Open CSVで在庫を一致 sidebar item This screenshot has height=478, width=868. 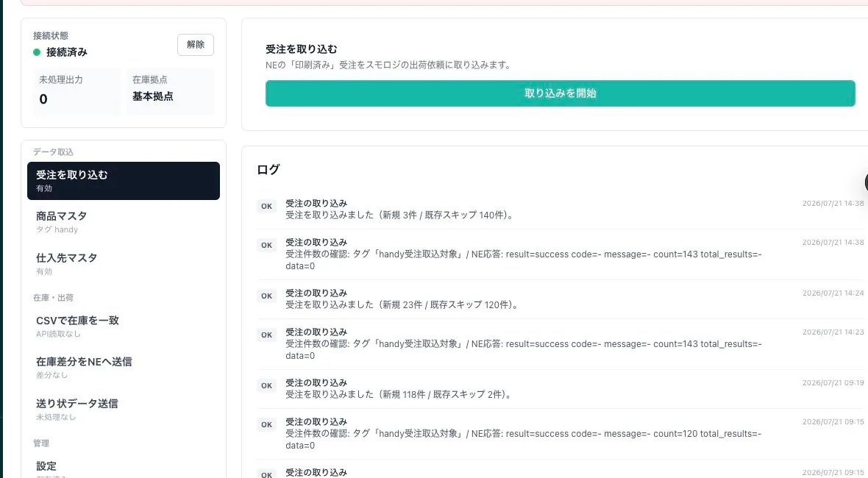(x=124, y=327)
